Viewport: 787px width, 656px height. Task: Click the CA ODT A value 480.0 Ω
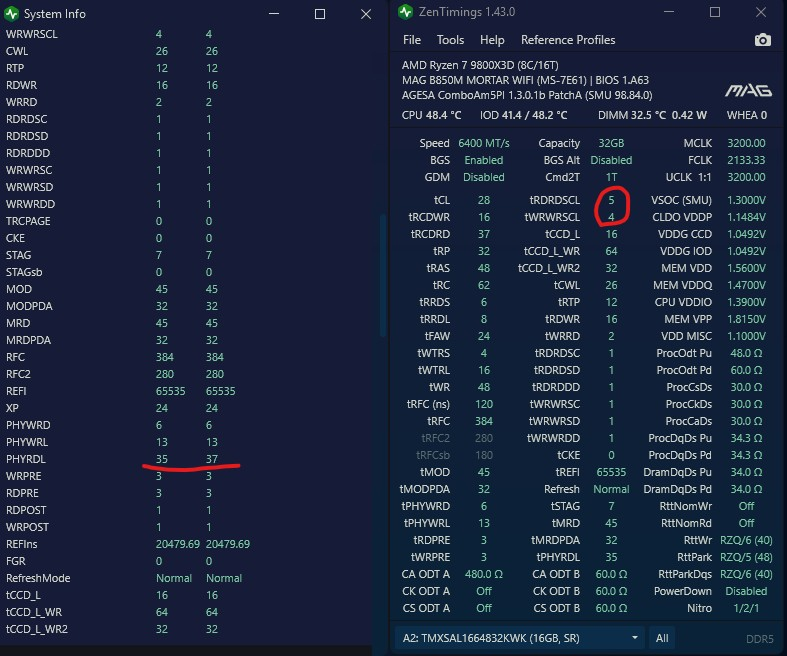pyautogui.click(x=483, y=574)
